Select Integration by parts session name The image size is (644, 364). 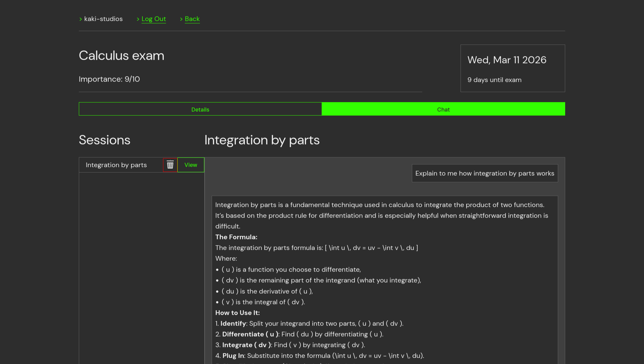coord(116,165)
